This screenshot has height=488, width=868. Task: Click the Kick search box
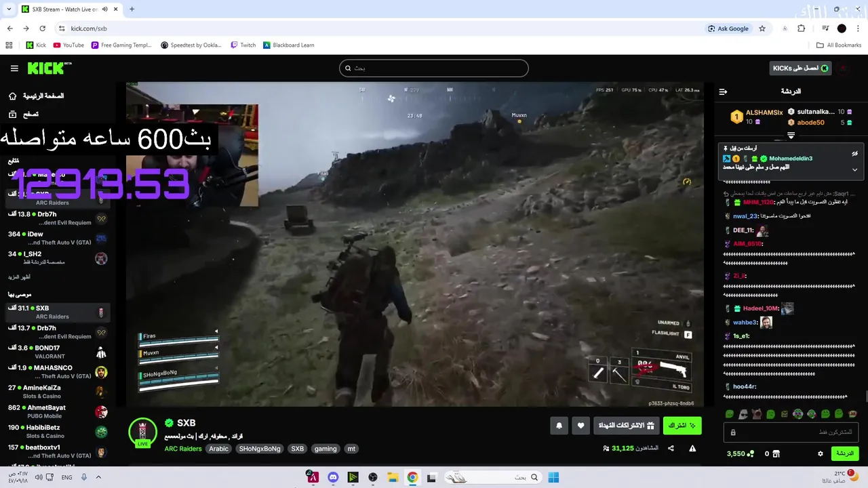(x=434, y=68)
